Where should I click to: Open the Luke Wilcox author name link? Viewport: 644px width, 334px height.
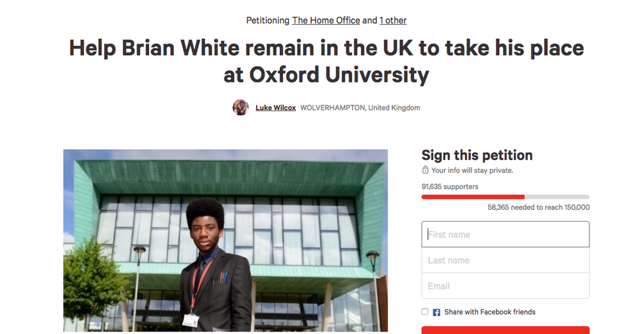(276, 107)
